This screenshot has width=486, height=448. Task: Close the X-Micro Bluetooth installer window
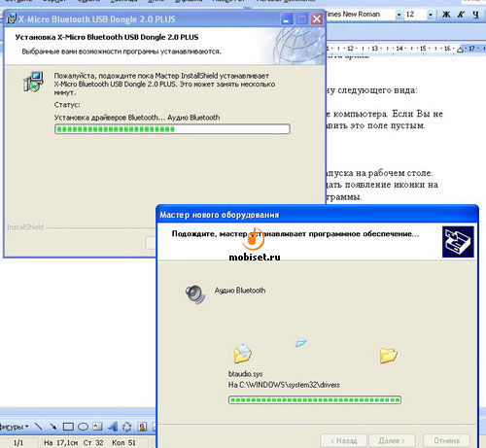click(317, 19)
